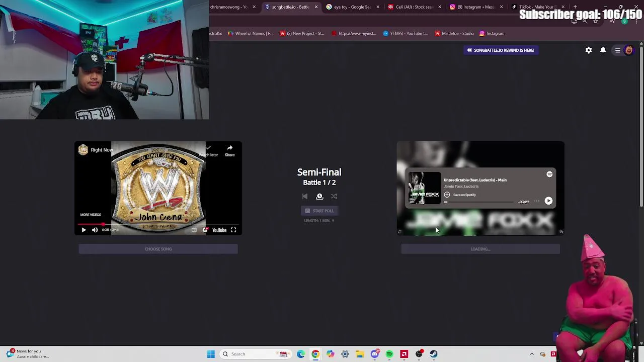
Task: Switch to the CeX (AU) Stock search tab
Action: click(414, 7)
